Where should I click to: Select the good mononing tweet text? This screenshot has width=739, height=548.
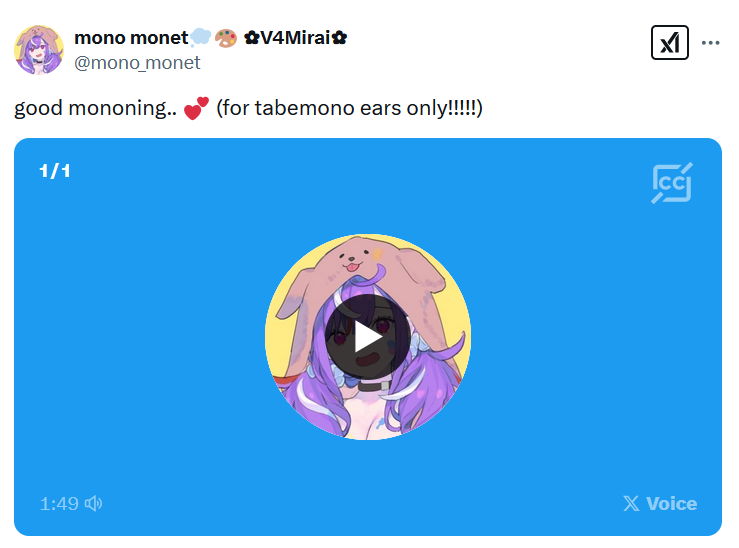click(248, 108)
